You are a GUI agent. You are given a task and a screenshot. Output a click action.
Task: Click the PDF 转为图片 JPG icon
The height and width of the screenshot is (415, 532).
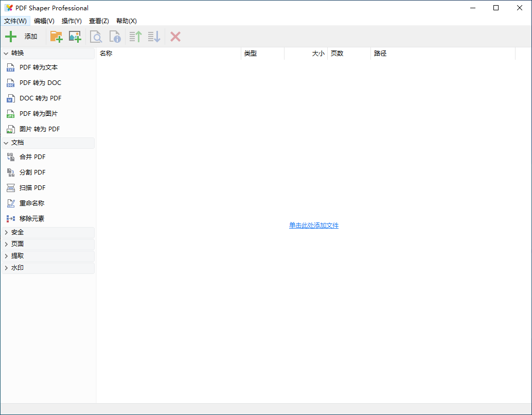tap(10, 114)
